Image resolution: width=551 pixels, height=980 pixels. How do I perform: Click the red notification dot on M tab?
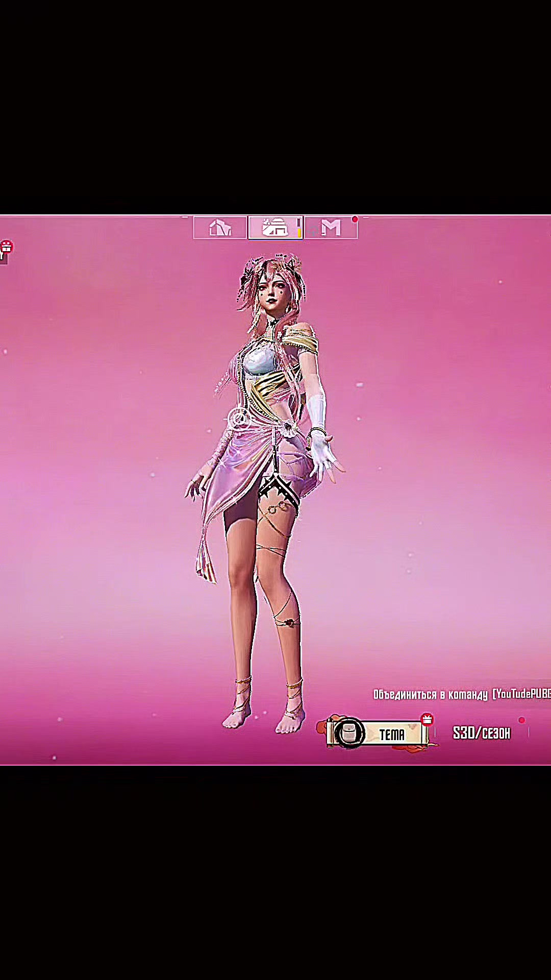click(355, 219)
